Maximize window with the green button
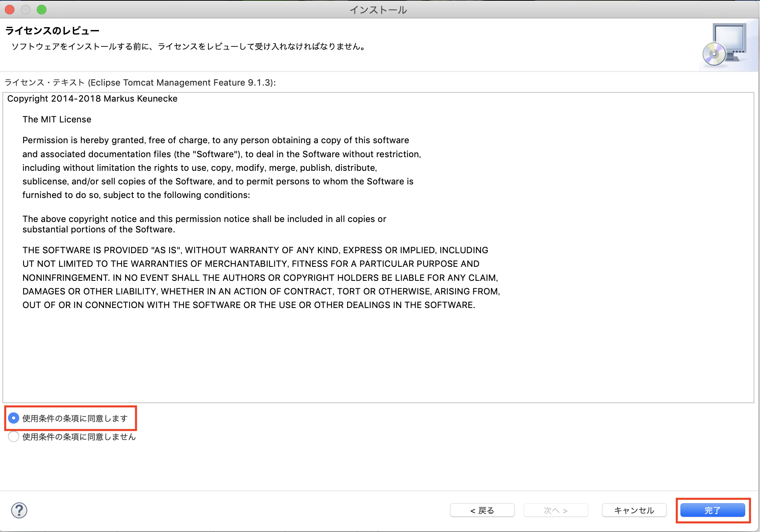 [42, 10]
